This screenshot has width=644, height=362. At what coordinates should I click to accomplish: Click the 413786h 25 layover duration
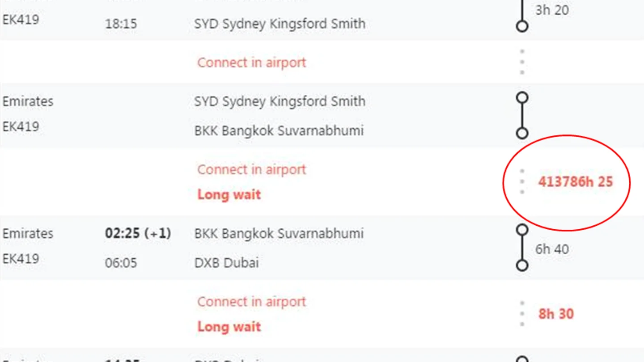pyautogui.click(x=575, y=182)
